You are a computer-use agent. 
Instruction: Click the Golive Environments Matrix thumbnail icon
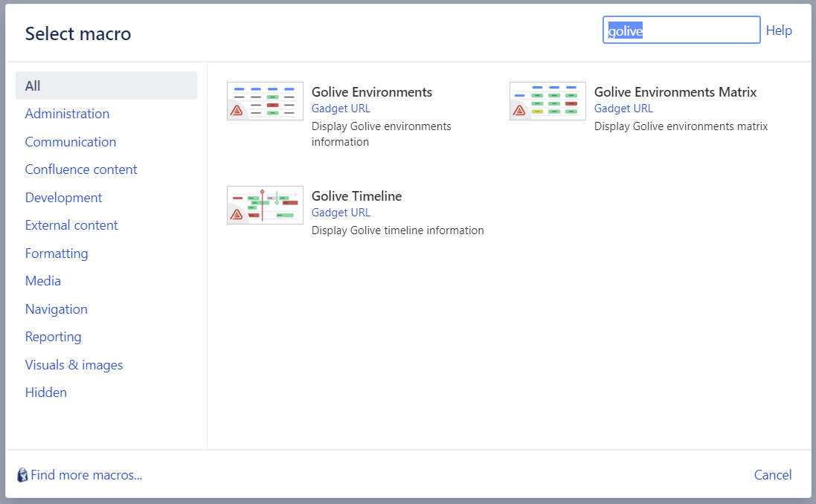tap(547, 101)
